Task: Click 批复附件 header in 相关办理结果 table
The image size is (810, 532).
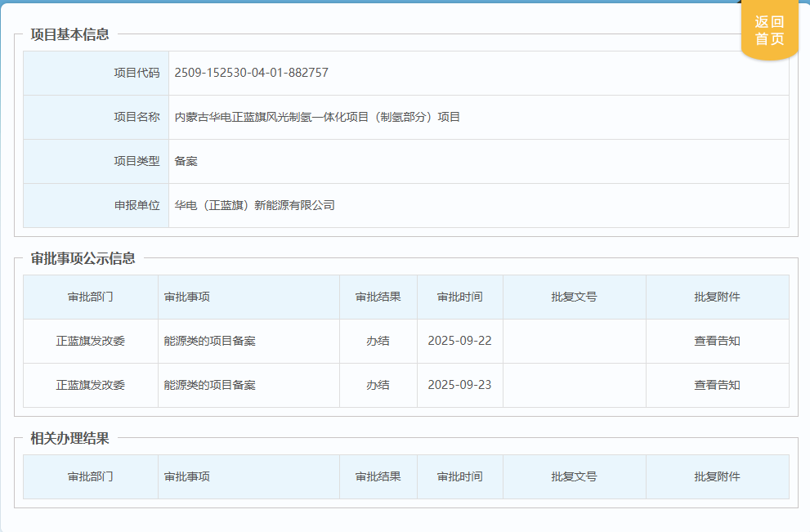Action: (717, 476)
